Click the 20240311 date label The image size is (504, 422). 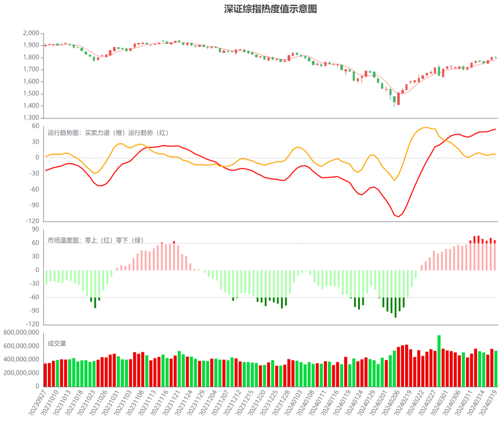464,402
